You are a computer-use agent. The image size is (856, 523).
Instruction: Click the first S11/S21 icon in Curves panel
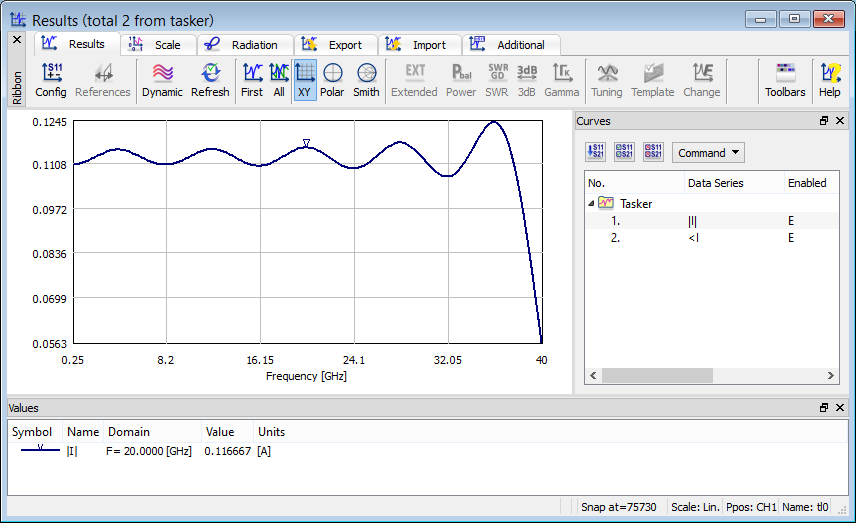(x=596, y=152)
